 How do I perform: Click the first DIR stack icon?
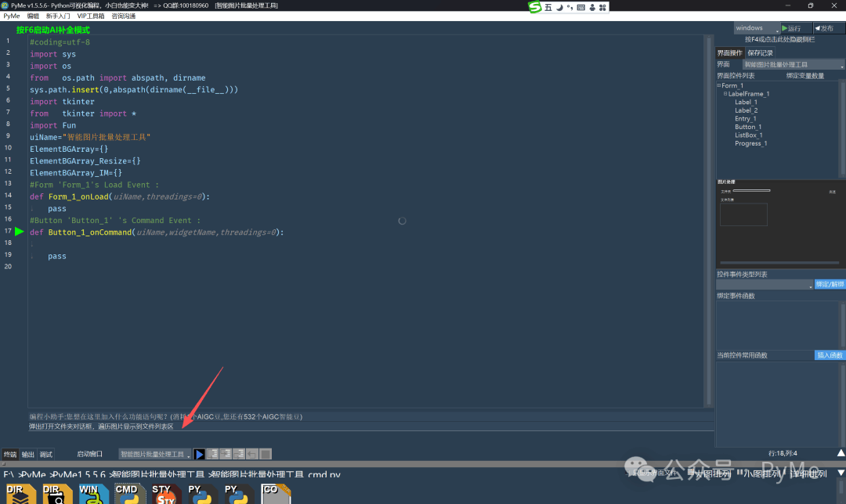pyautogui.click(x=19, y=493)
